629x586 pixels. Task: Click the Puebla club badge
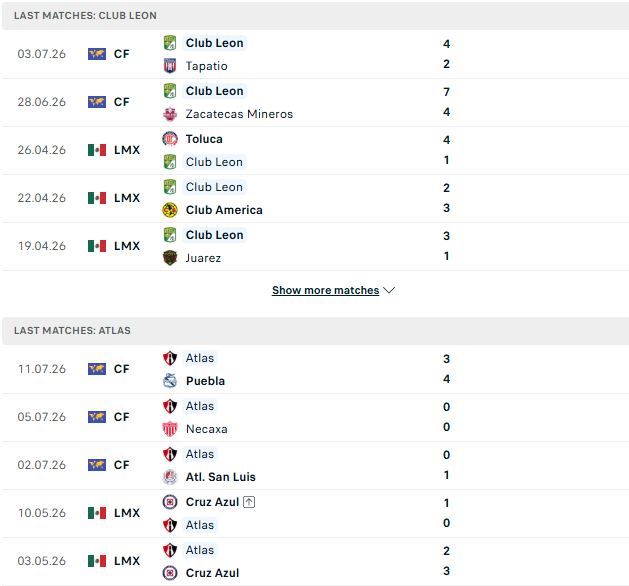pos(170,381)
